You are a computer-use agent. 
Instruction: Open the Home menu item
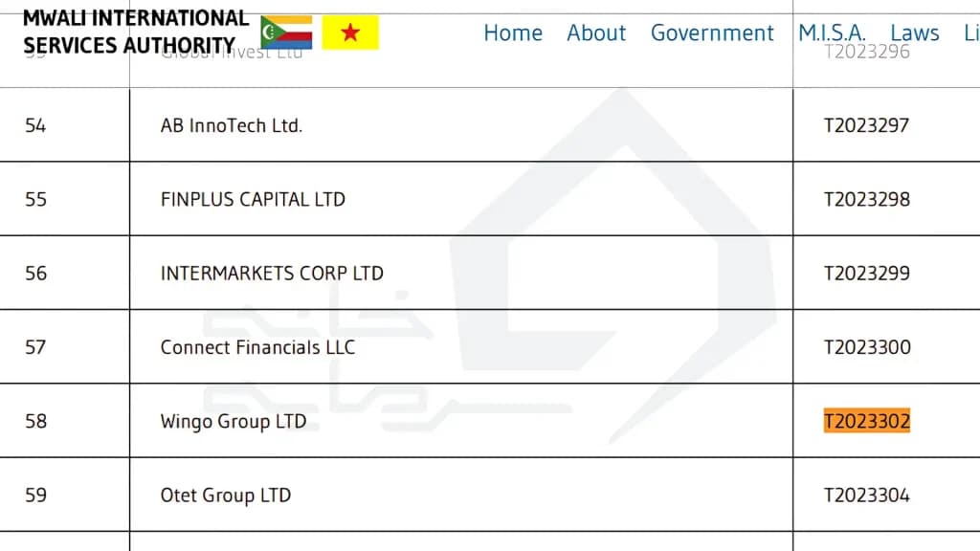tap(513, 33)
